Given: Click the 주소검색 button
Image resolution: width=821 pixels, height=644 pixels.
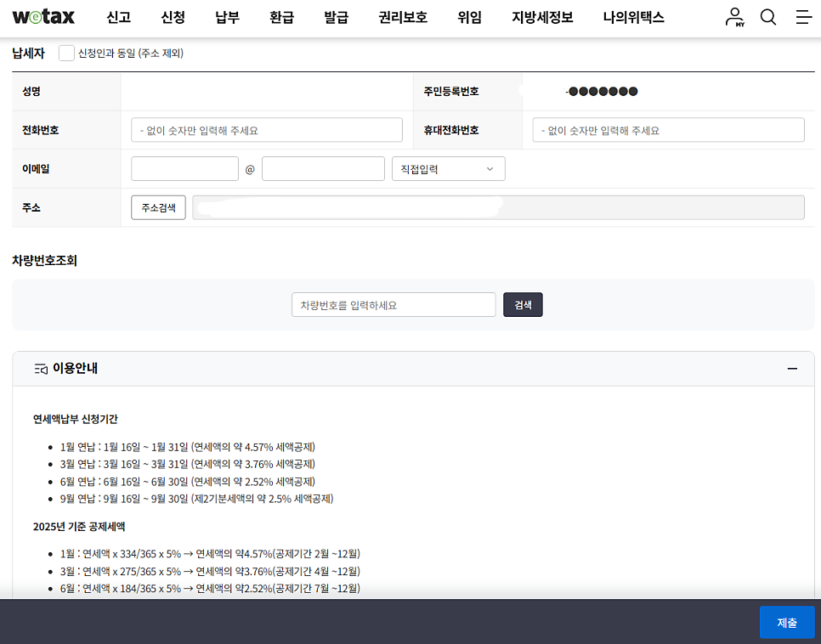Looking at the screenshot, I should [x=158, y=207].
